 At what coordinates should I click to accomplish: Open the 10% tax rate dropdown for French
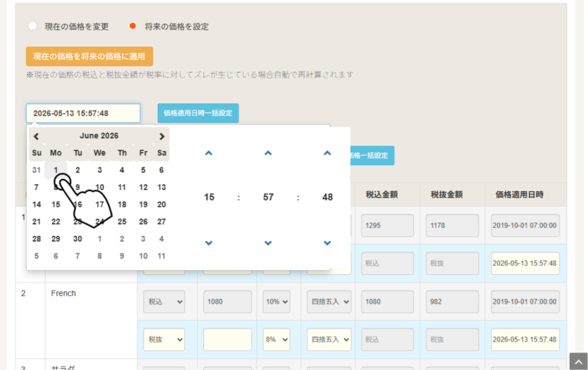[x=276, y=302]
